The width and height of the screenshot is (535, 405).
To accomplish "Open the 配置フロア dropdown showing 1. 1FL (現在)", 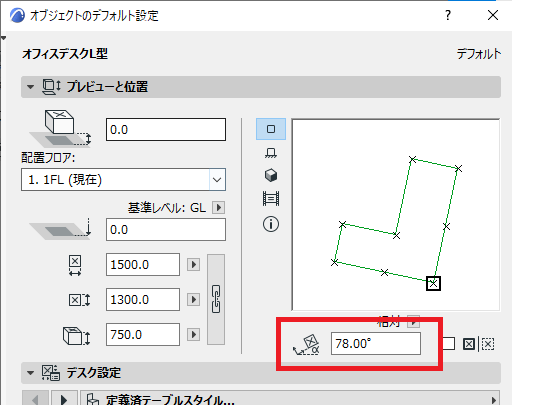I will 124,179.
